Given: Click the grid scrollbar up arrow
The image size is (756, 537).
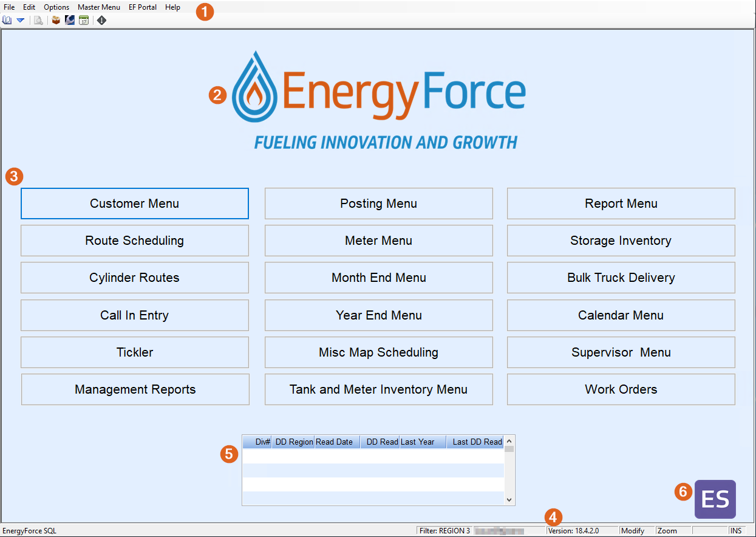Looking at the screenshot, I should point(509,441).
